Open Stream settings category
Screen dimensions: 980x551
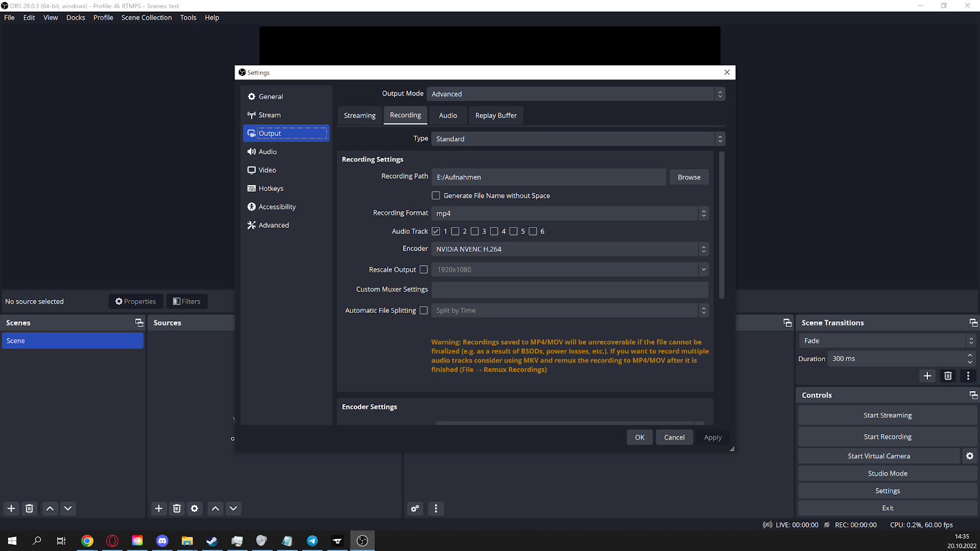pyautogui.click(x=286, y=115)
